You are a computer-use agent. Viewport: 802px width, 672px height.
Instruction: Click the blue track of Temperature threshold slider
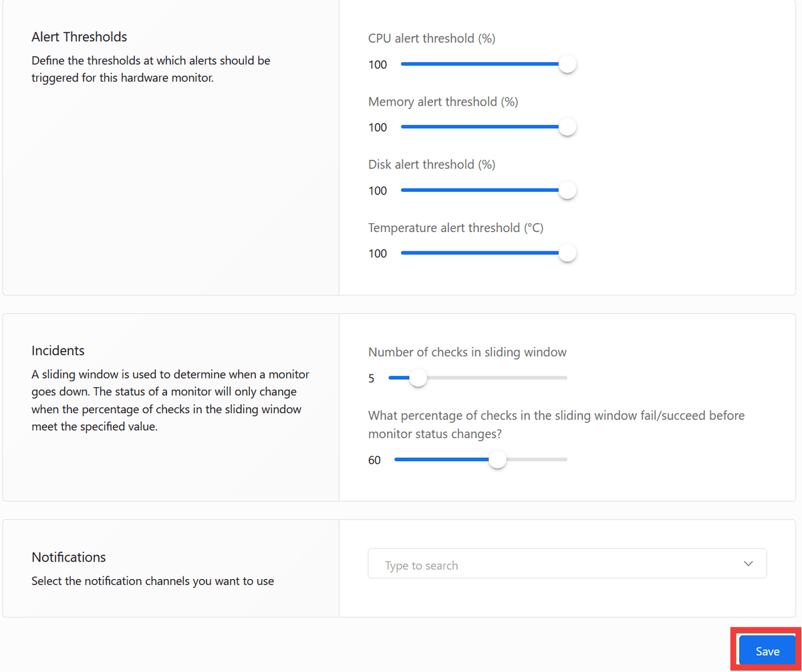point(478,253)
